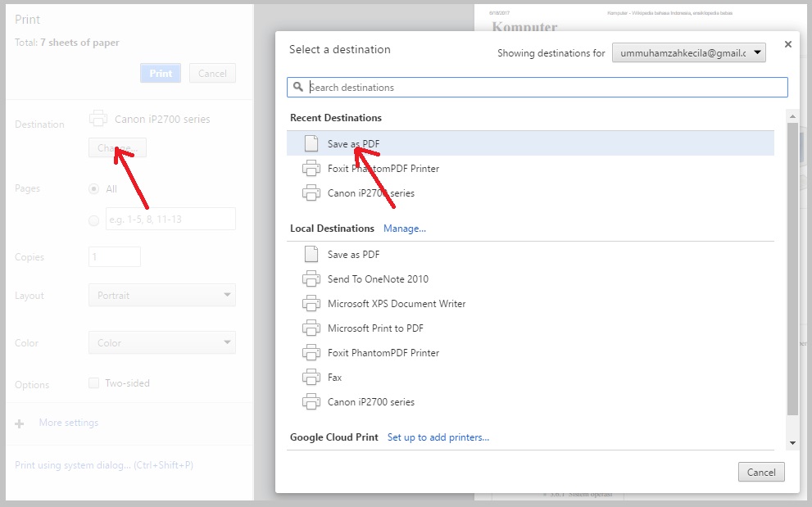Click the destination list vertical scrollbar
The image size is (812, 507).
click(792, 270)
